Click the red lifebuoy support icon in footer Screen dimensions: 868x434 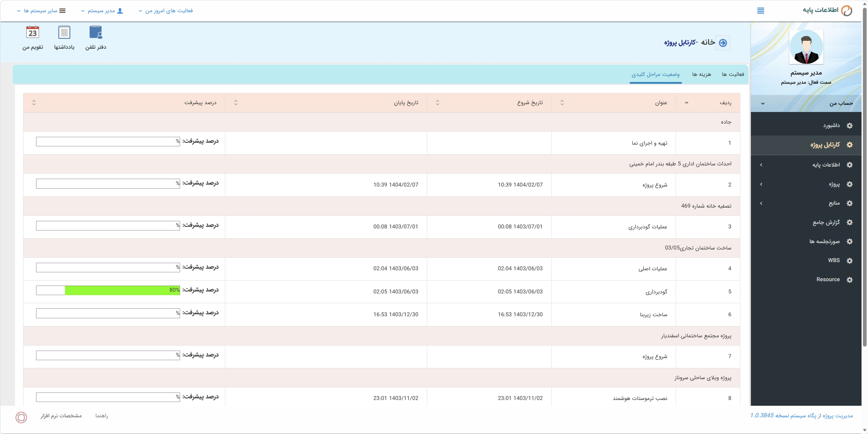click(21, 417)
